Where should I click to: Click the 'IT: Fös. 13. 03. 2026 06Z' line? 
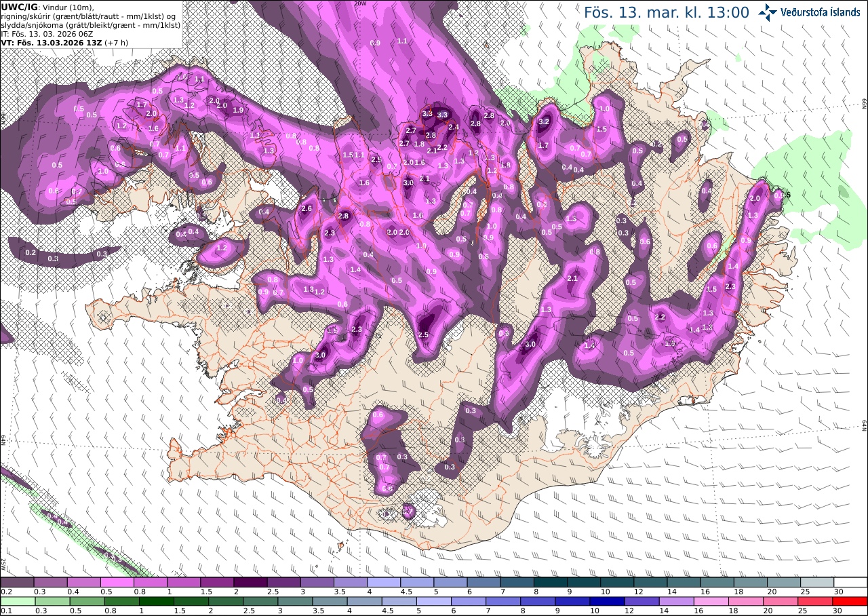47,33
